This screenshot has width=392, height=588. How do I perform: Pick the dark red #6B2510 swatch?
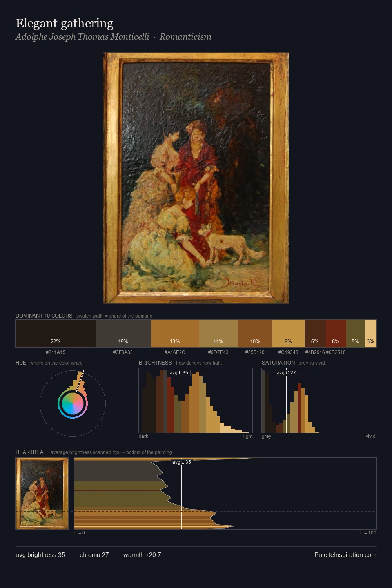(x=336, y=334)
